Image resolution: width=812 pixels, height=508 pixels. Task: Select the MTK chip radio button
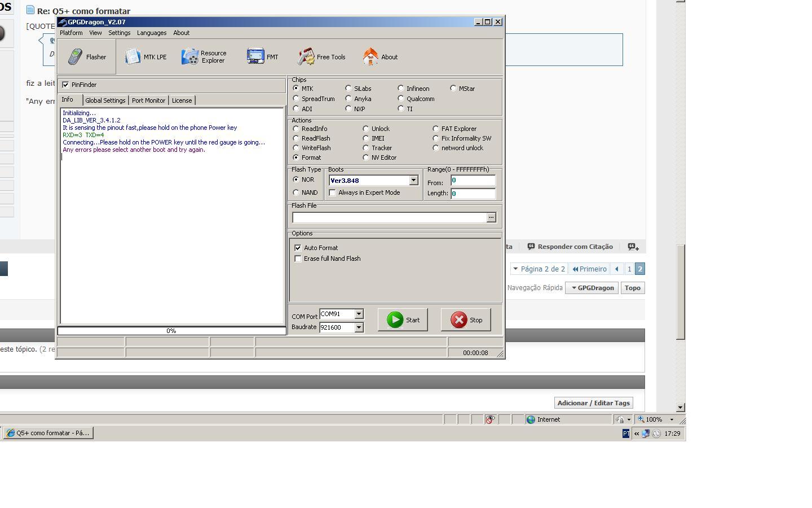tap(296, 89)
